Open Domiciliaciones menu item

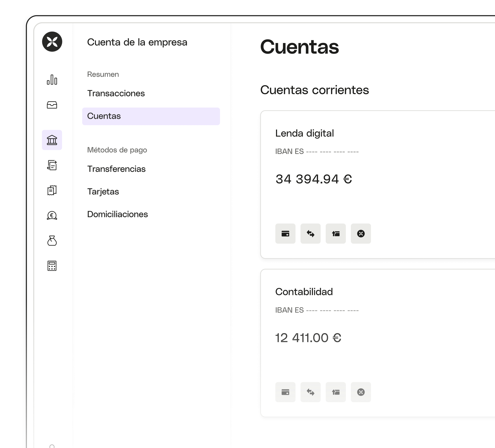coord(117,214)
